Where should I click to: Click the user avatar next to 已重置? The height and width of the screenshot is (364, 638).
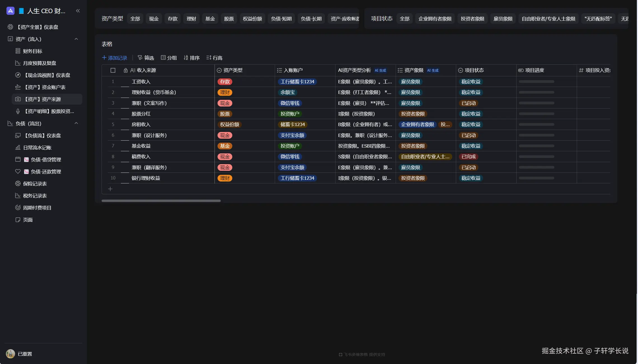coord(10,354)
